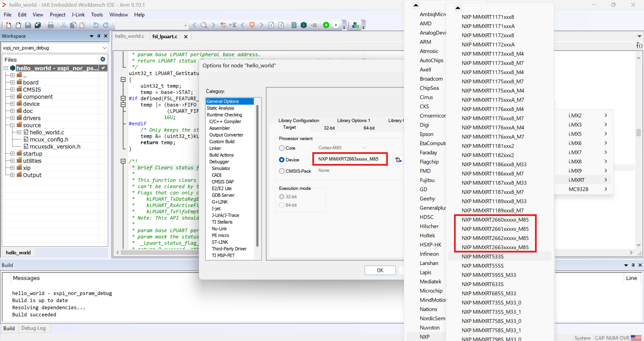Select Linker in the Category list
This screenshot has height=341, width=644.
215,148
